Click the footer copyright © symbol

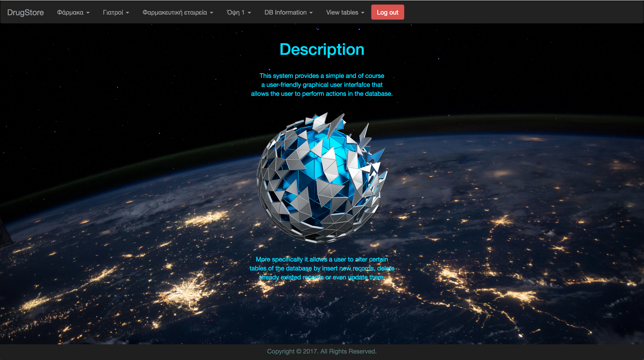299,351
